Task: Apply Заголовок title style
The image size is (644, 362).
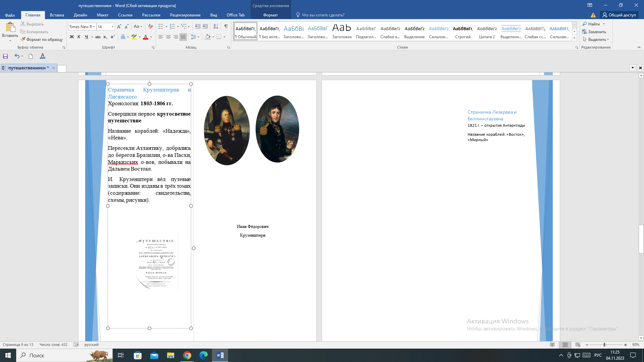Action: pos(342,31)
